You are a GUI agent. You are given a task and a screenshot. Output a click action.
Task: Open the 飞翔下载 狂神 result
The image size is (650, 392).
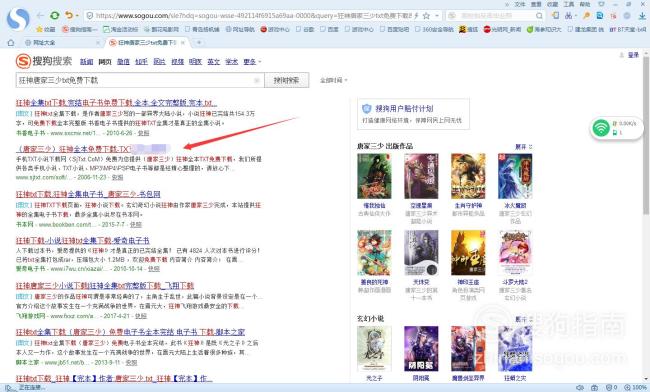pyautogui.click(x=105, y=286)
